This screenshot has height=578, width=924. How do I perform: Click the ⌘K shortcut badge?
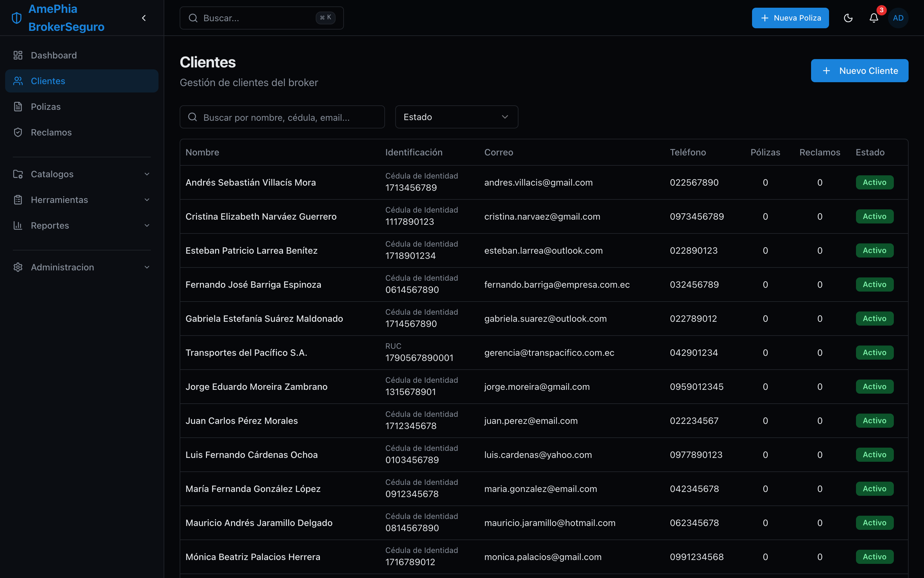point(325,18)
